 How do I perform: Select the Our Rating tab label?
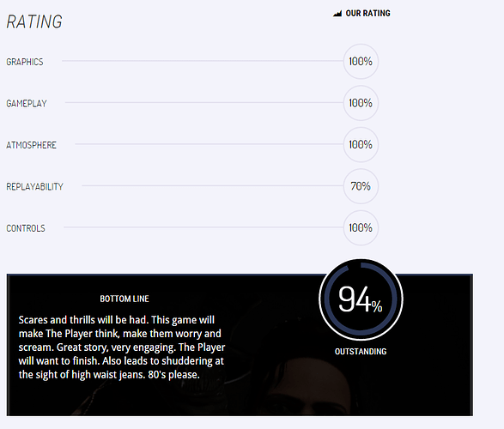click(x=367, y=14)
